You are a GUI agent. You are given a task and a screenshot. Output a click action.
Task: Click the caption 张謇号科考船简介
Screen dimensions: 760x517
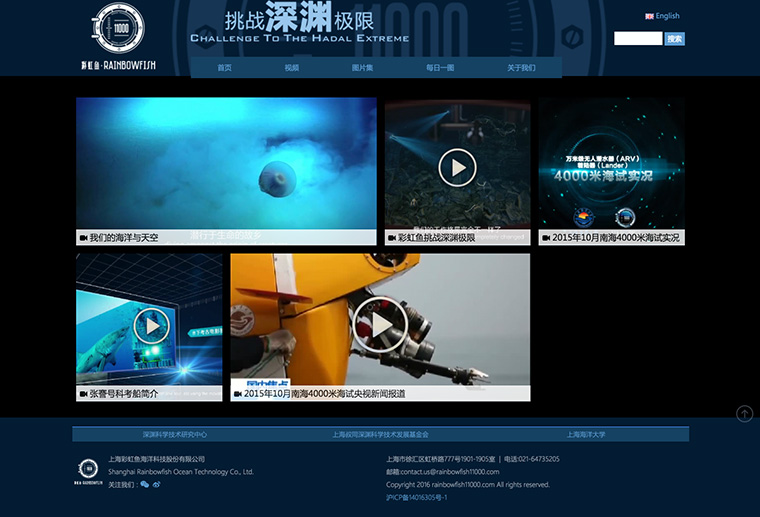pos(124,394)
